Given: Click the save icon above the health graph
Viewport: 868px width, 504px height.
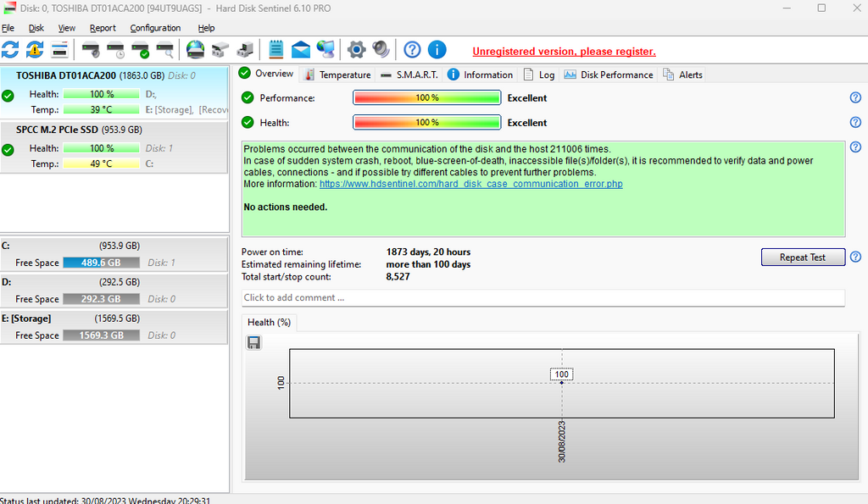Looking at the screenshot, I should [x=253, y=342].
